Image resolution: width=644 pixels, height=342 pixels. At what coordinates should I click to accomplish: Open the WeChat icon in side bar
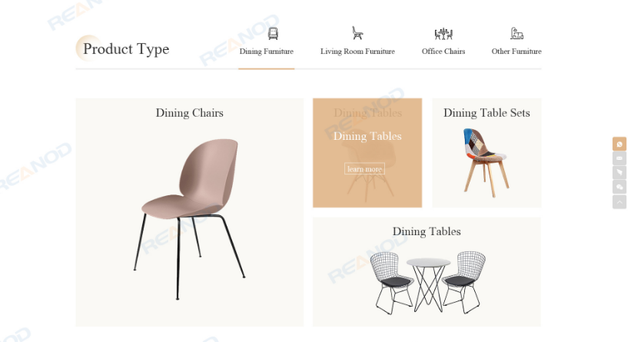[x=619, y=188]
